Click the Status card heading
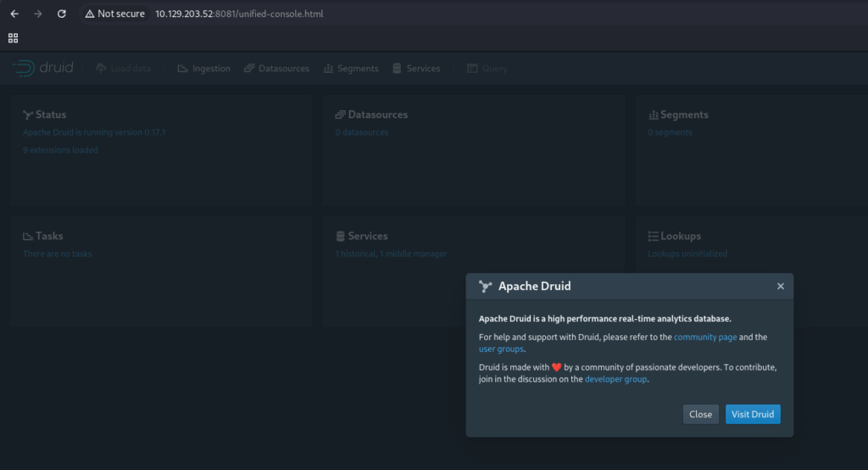The width and height of the screenshot is (868, 470). click(x=51, y=115)
